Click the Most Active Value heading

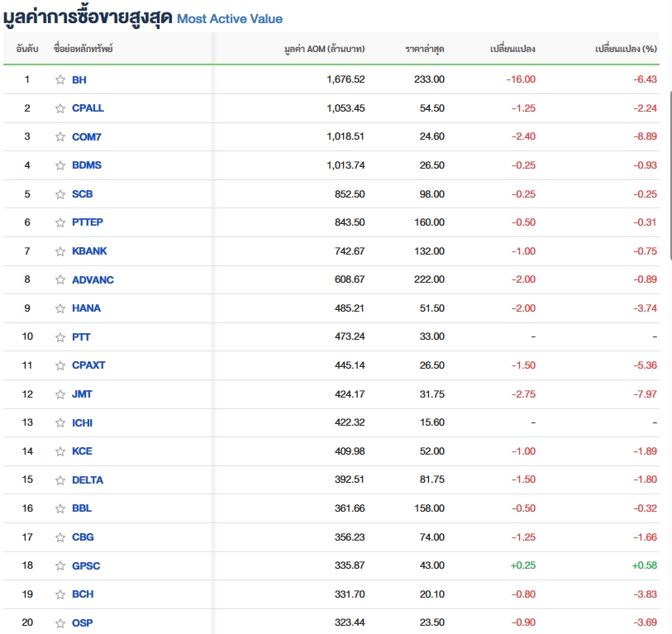230,19
